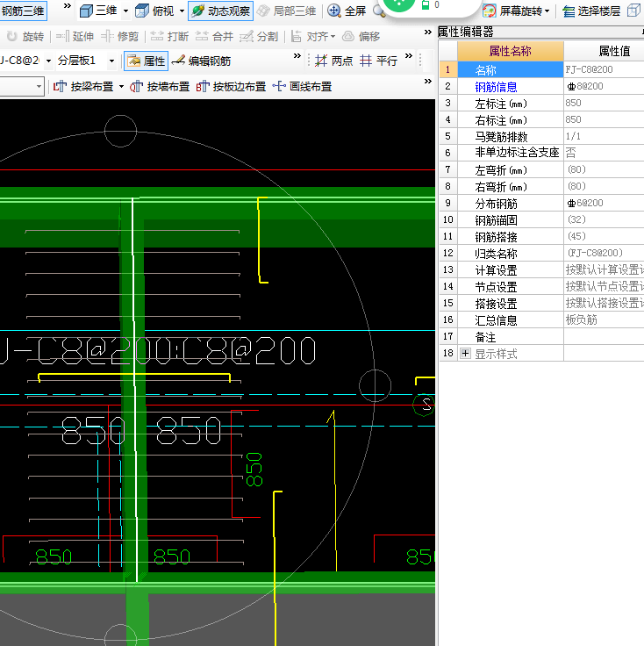The width and height of the screenshot is (644, 646).
Task: Click the 合并 merge tool
Action: tap(214, 37)
